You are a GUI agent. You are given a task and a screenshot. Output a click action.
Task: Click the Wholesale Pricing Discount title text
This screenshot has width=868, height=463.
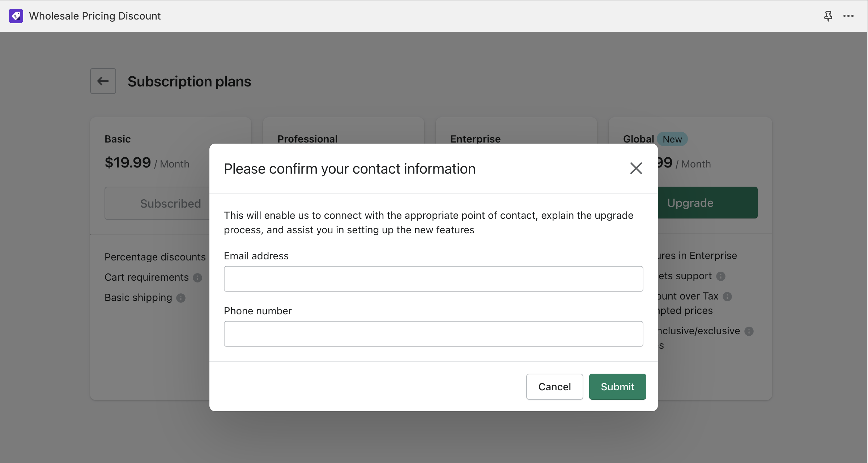[95, 16]
